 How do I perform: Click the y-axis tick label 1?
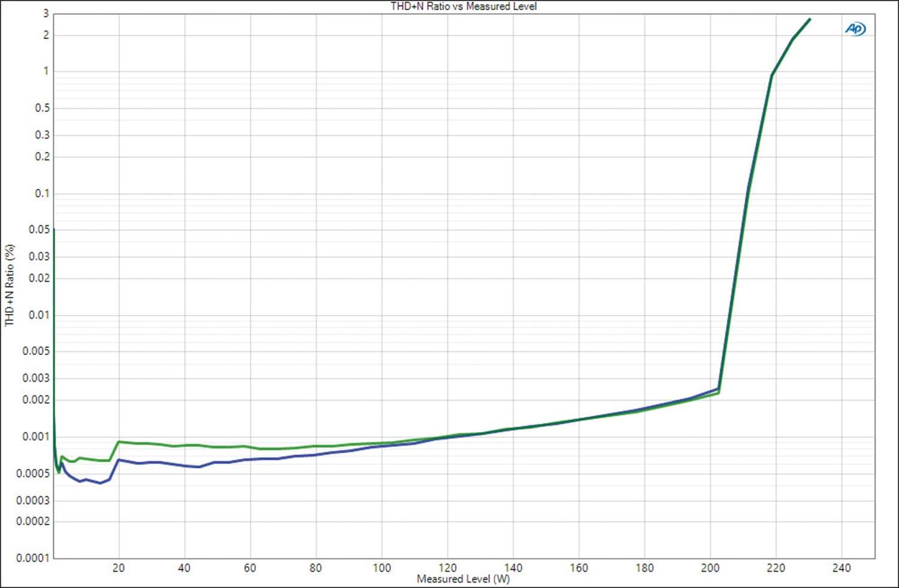[46, 71]
